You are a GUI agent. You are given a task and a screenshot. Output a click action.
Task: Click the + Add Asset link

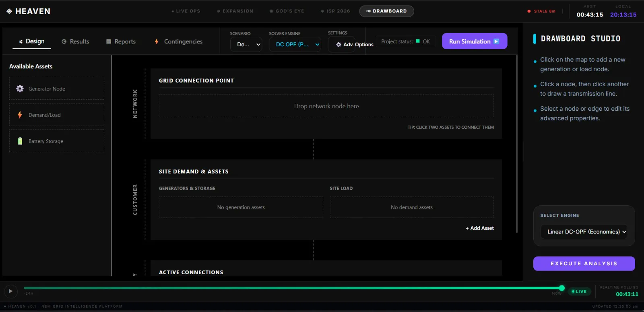480,228
